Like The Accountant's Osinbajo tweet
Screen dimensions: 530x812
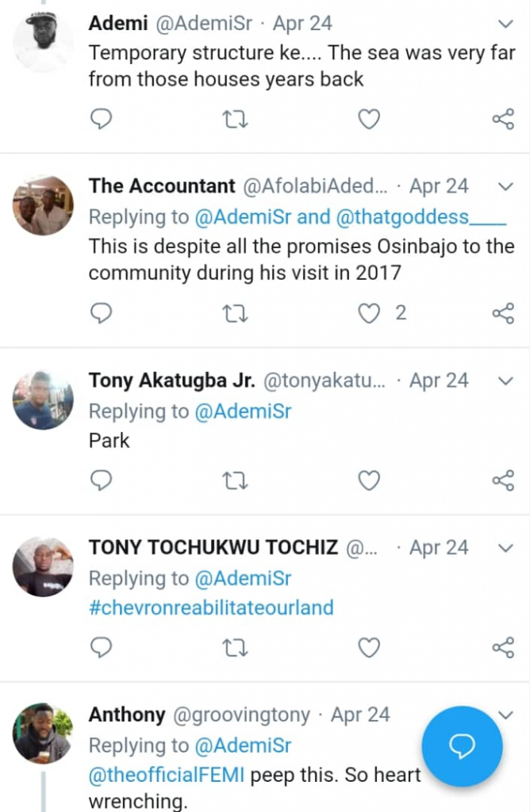pyautogui.click(x=369, y=314)
